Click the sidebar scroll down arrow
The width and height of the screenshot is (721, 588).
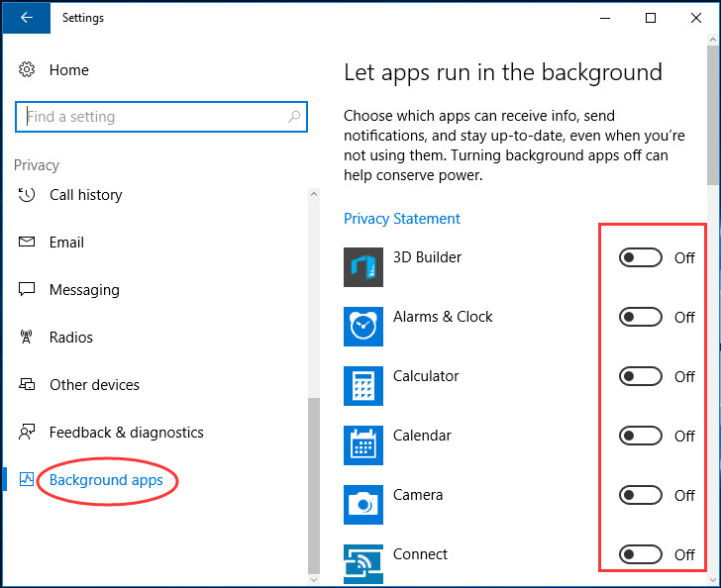click(314, 580)
